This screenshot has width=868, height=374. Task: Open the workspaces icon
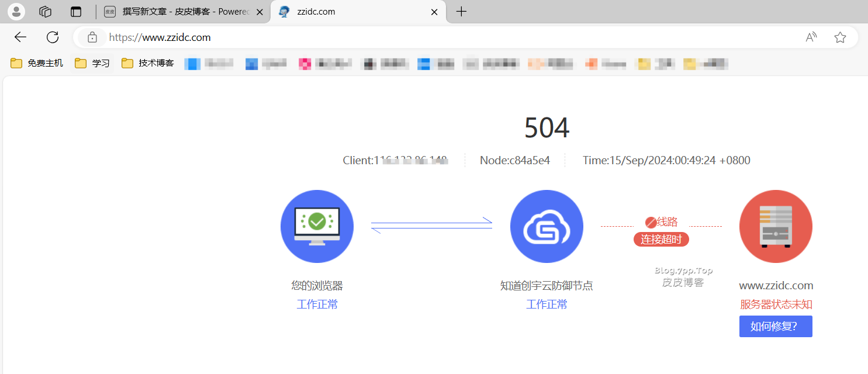(x=46, y=11)
